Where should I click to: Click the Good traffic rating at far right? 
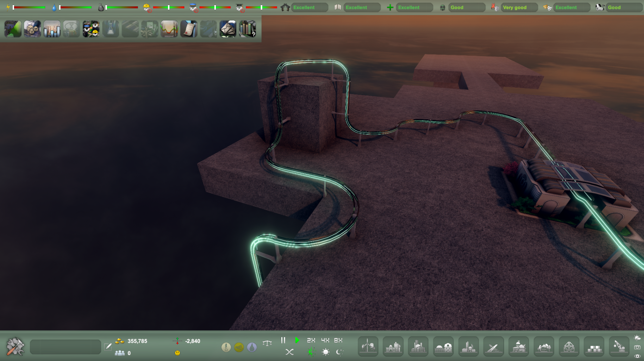624,7
